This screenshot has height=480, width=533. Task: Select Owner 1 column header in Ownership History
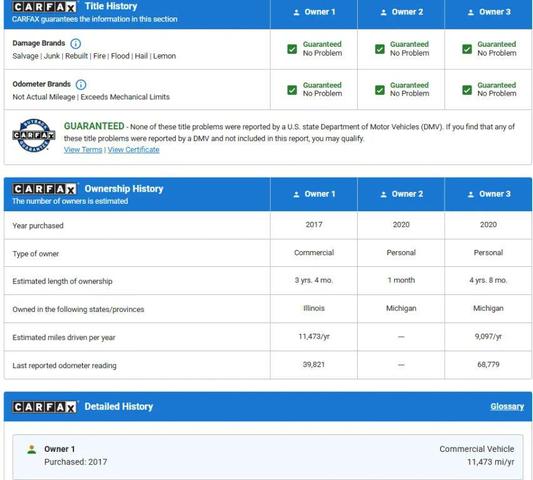click(x=314, y=194)
